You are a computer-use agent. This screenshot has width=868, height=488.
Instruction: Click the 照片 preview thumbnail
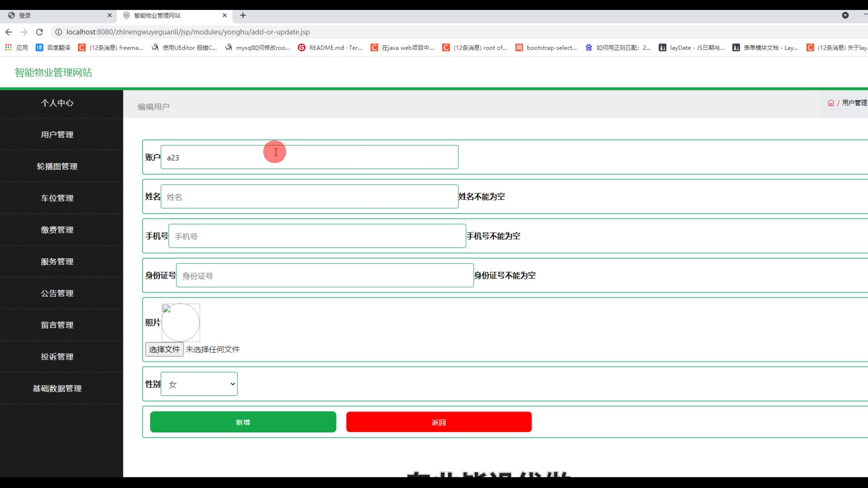(x=181, y=322)
